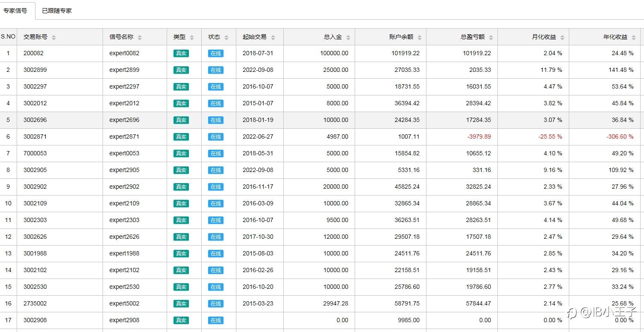644x332 pixels.
Task: Click the 状态 column sort arrows
Action: pos(226,38)
